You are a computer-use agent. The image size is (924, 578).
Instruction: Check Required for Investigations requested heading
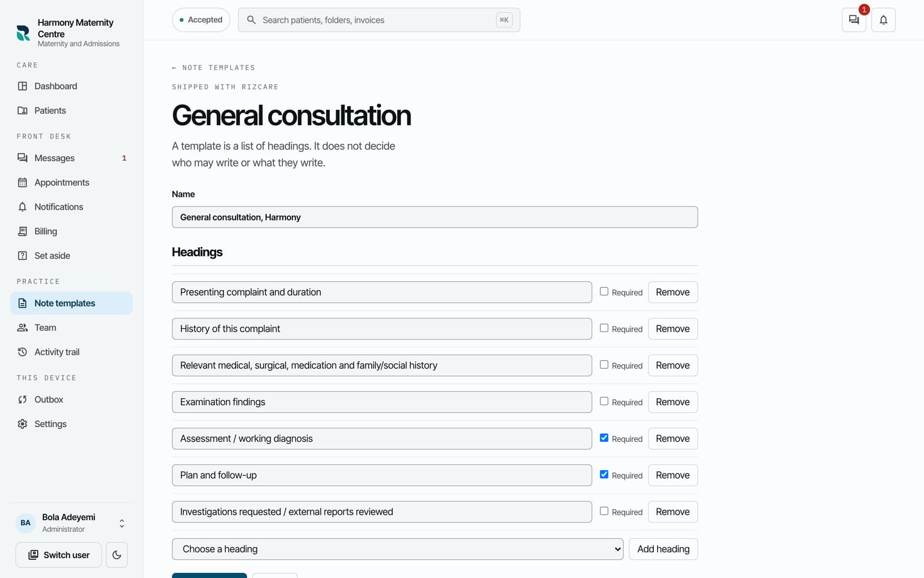coord(604,511)
